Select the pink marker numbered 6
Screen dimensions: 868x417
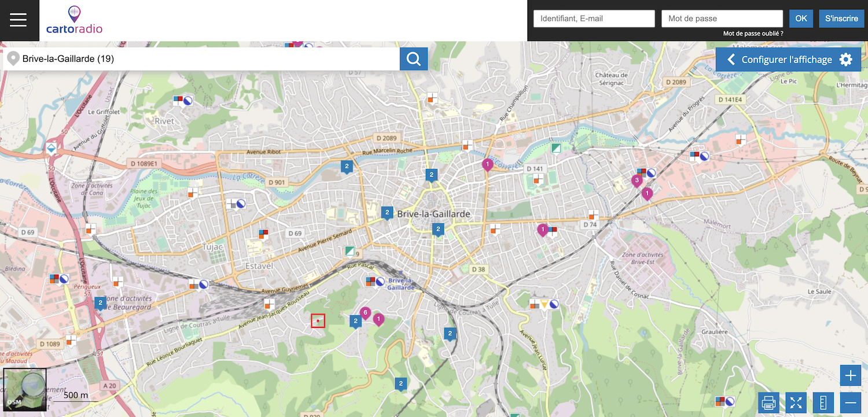[365, 312]
